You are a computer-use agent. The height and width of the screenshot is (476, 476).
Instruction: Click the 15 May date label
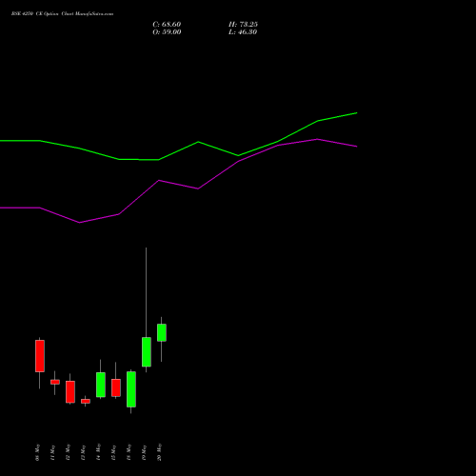pyautogui.click(x=114, y=452)
